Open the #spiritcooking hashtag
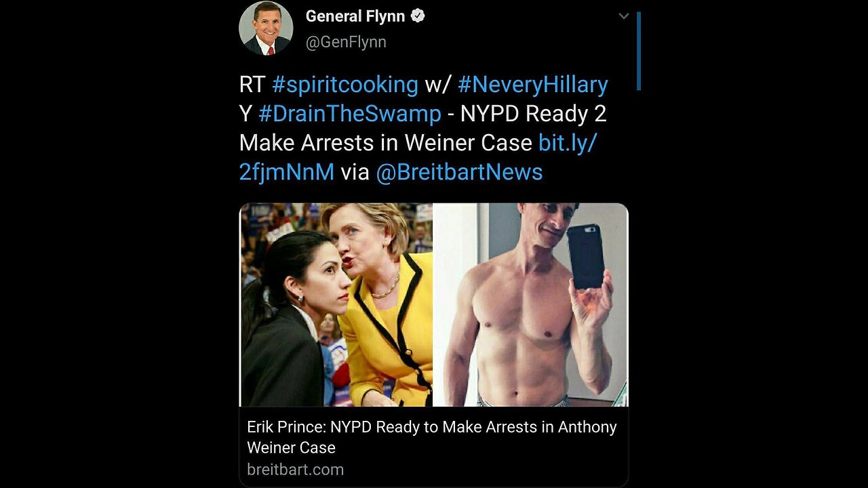The image size is (868, 488). pos(345,85)
